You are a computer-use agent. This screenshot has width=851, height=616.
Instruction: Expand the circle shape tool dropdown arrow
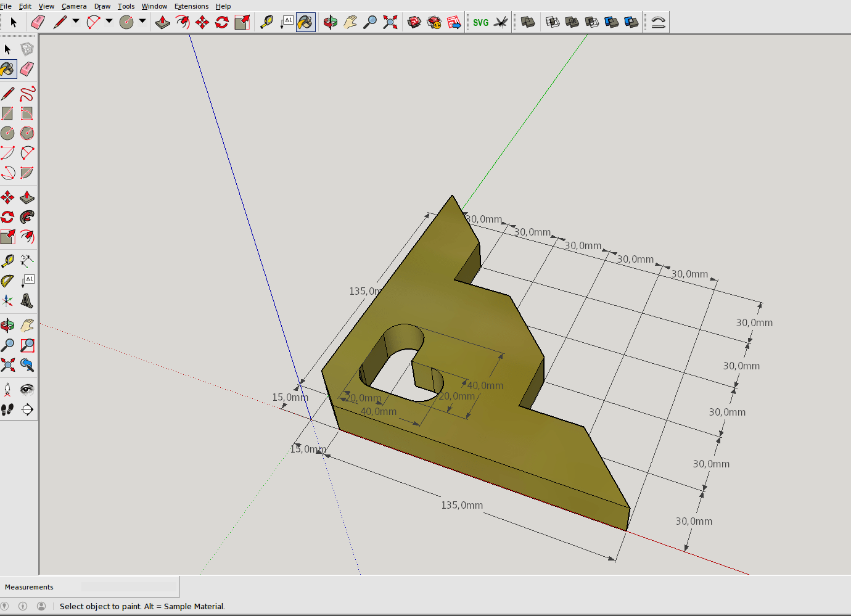click(x=142, y=21)
